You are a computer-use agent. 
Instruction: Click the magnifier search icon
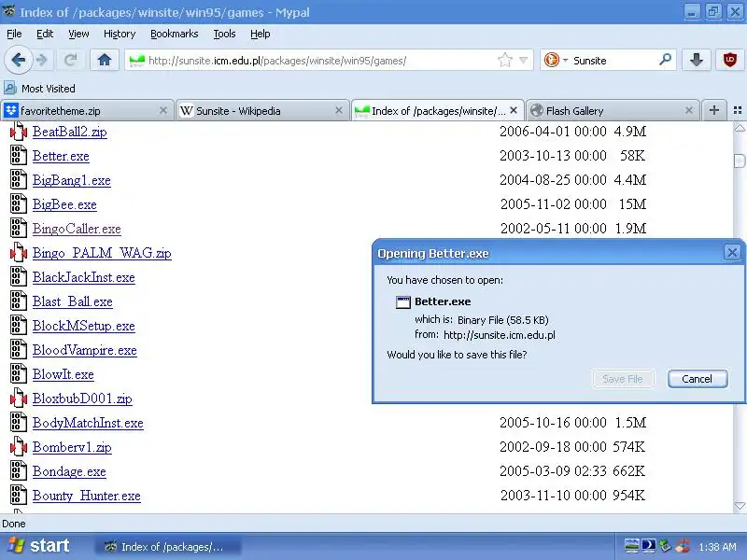click(665, 60)
